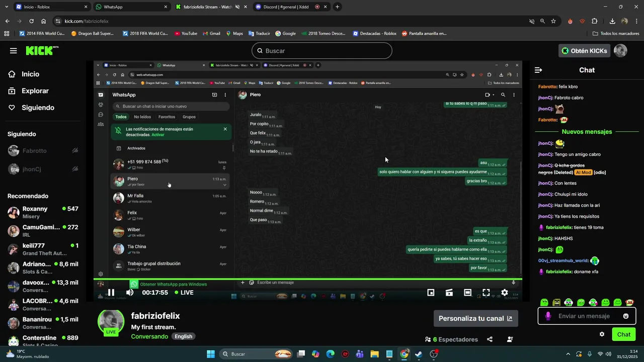
Task: Open recommended channel Bananirou
Action: tap(43, 323)
